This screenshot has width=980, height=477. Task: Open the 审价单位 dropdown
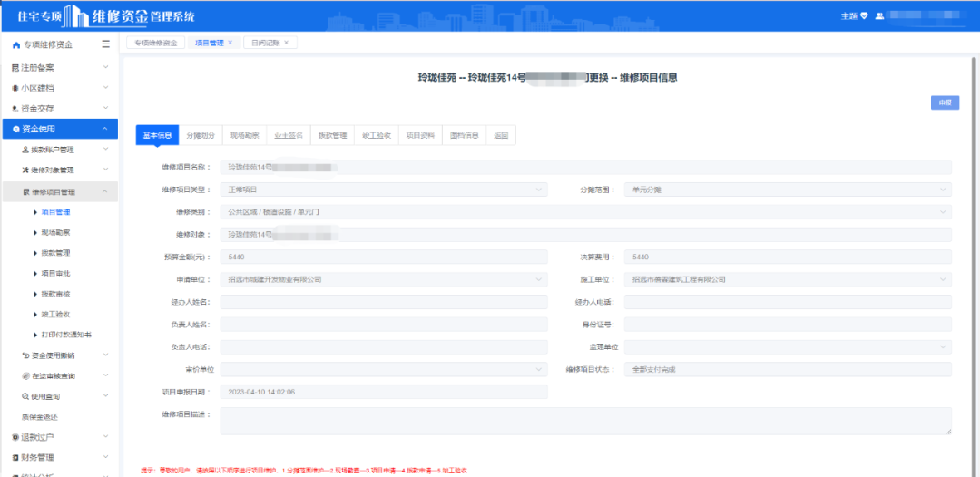[384, 370]
